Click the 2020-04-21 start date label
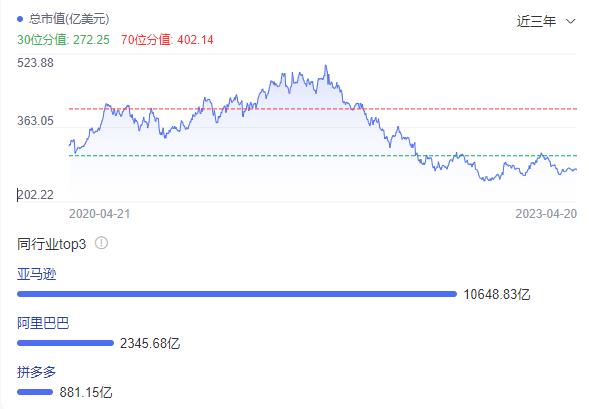This screenshot has width=589, height=409. pos(100,214)
